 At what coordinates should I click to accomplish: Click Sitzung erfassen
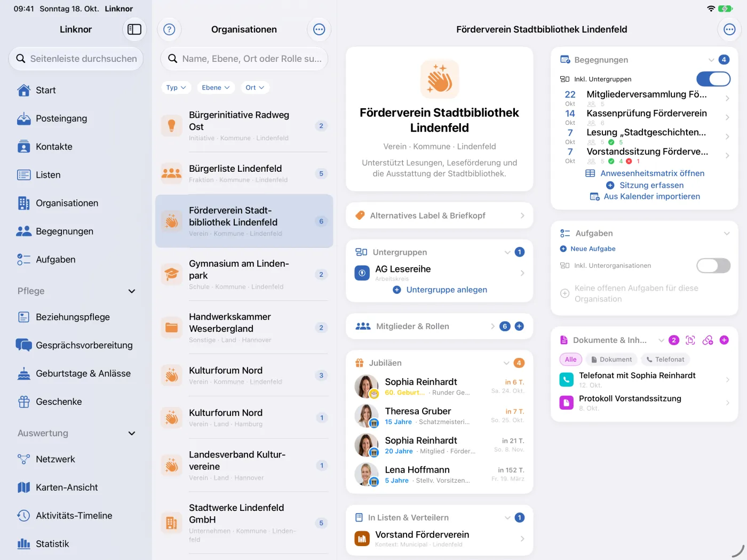(645, 185)
